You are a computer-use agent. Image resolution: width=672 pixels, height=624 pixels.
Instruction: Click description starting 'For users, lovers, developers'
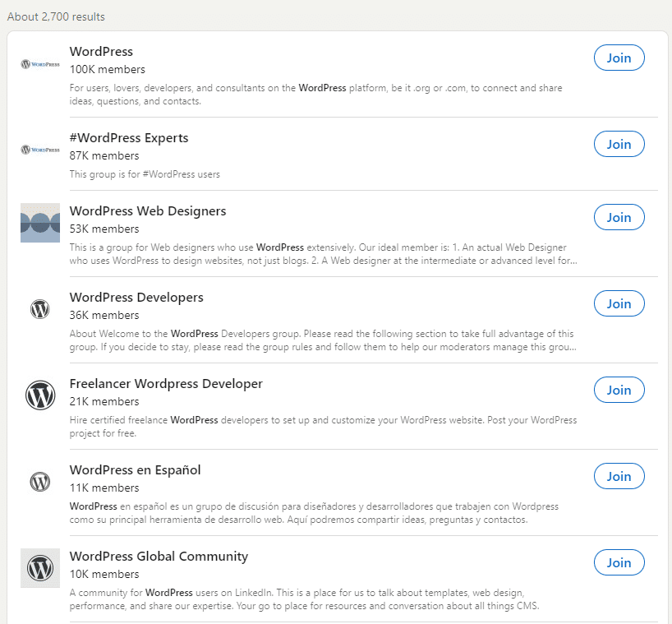coord(315,95)
